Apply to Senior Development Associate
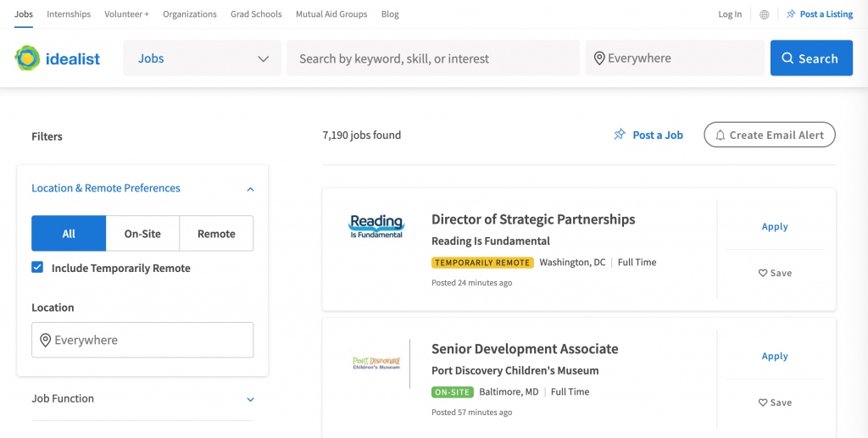This screenshot has width=868, height=438. point(775,356)
